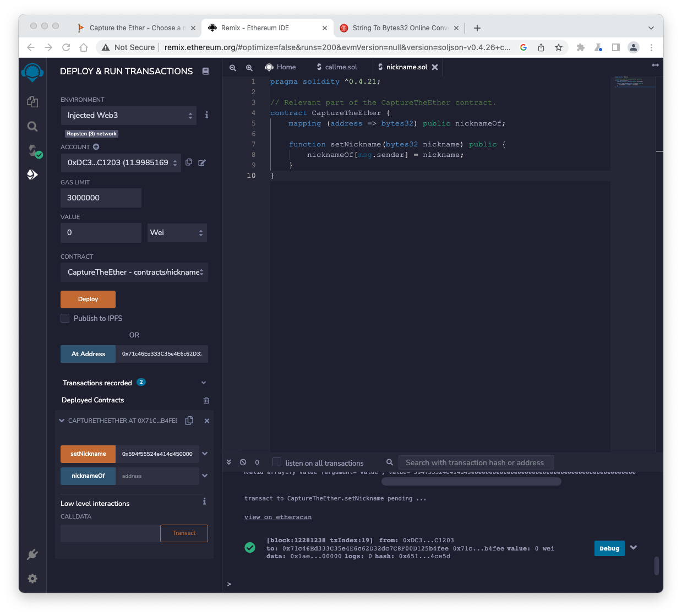Screen dimensions: 682x616
Task: Call the nicknameOf function
Action: pos(88,476)
